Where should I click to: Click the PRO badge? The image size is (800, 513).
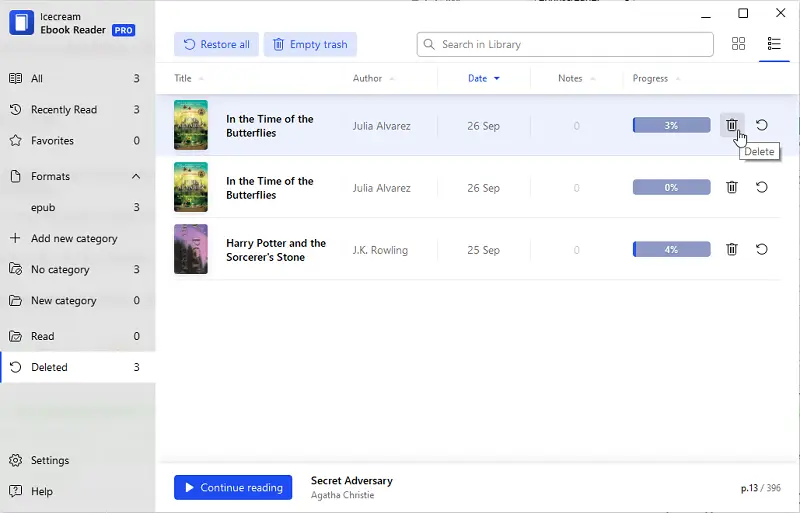tap(123, 30)
